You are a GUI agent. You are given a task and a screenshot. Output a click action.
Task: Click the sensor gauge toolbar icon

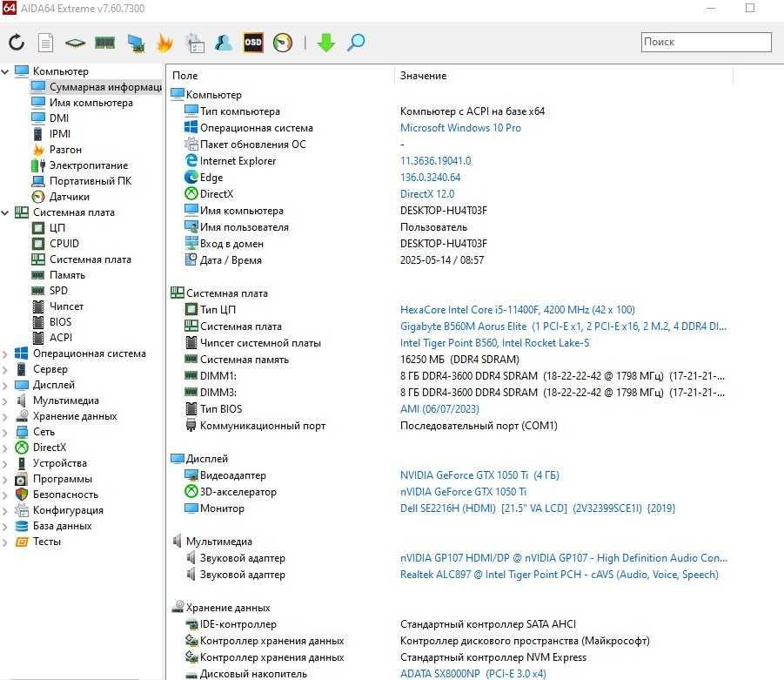pos(283,43)
